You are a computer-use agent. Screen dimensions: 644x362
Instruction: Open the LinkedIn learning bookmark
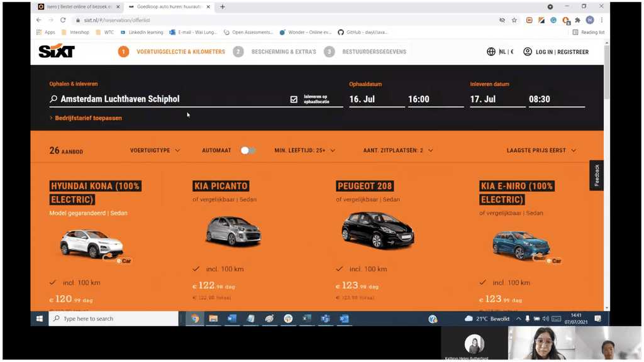[142, 32]
